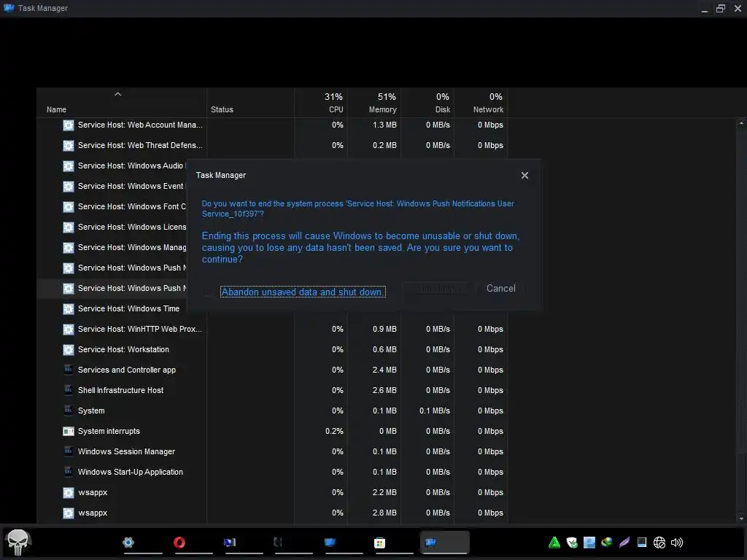The height and width of the screenshot is (560, 747).
Task: Select Service Host: Workstation row
Action: [272, 350]
